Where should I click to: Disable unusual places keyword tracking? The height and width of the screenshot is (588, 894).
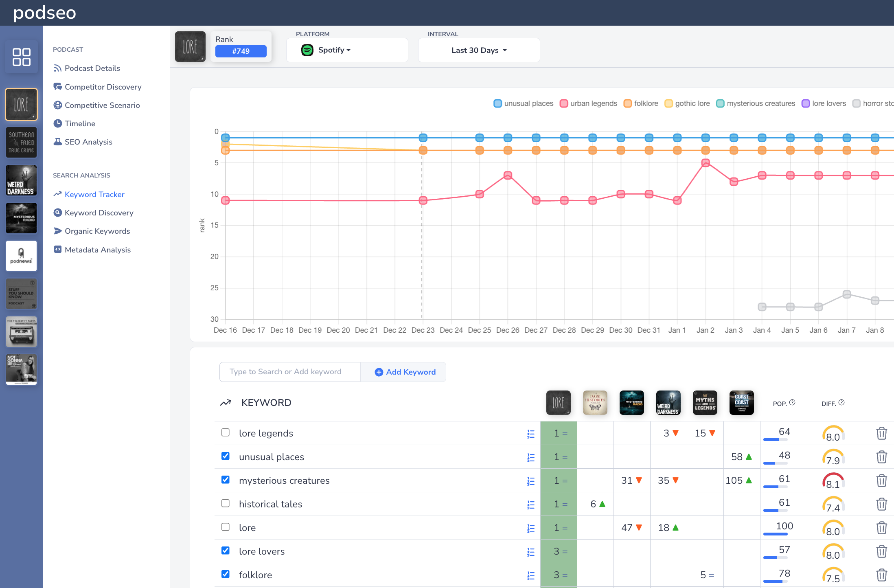225,456
